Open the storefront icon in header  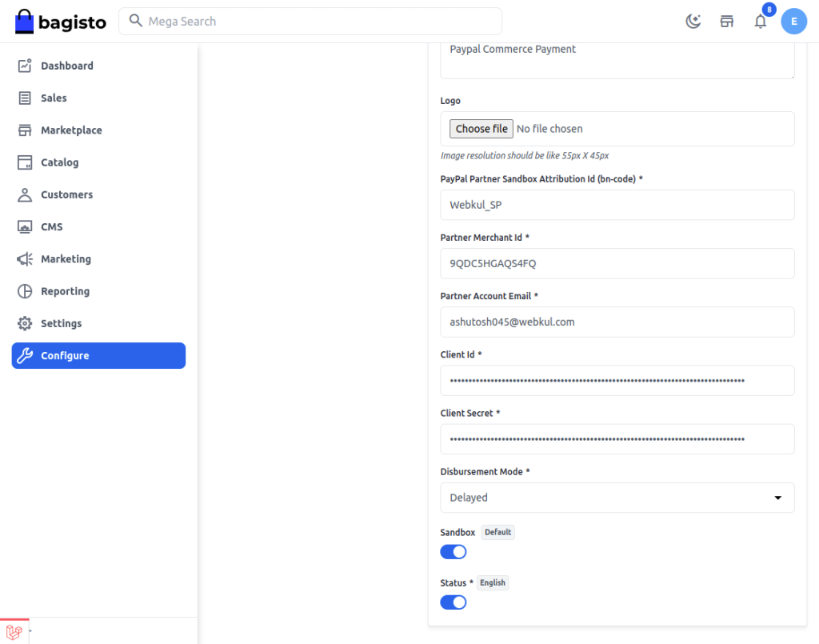point(726,22)
